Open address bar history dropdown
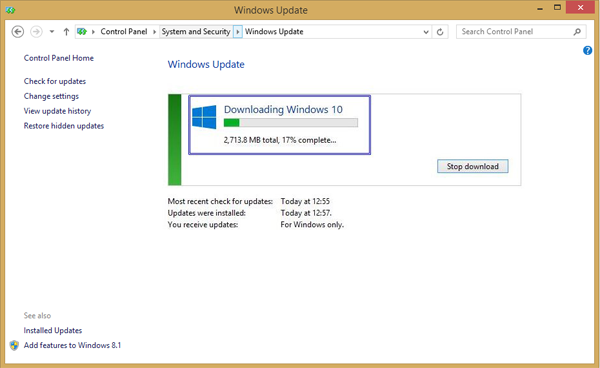 [x=426, y=32]
